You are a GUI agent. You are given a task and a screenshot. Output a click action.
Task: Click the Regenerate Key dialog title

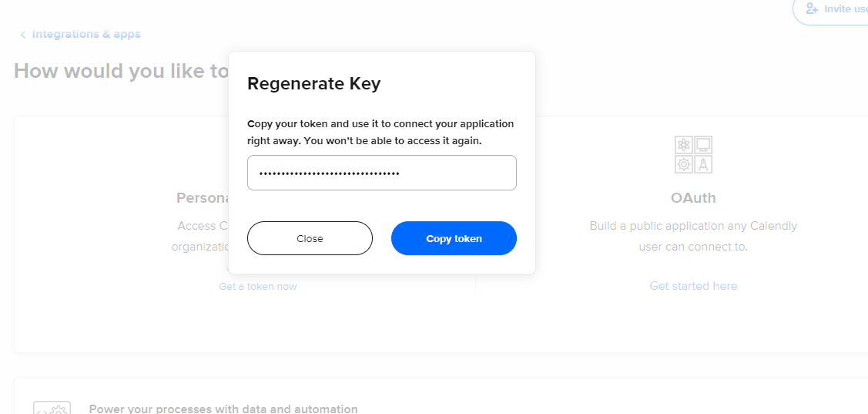click(x=314, y=84)
